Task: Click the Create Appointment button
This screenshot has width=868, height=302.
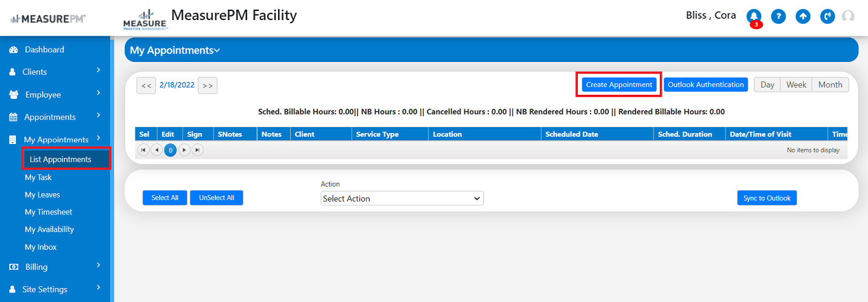Action: click(x=619, y=85)
